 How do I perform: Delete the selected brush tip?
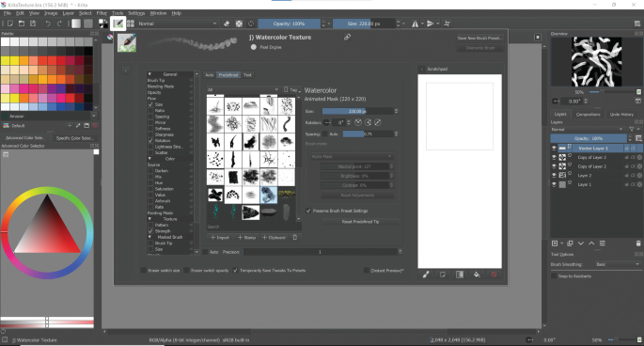[x=295, y=238]
